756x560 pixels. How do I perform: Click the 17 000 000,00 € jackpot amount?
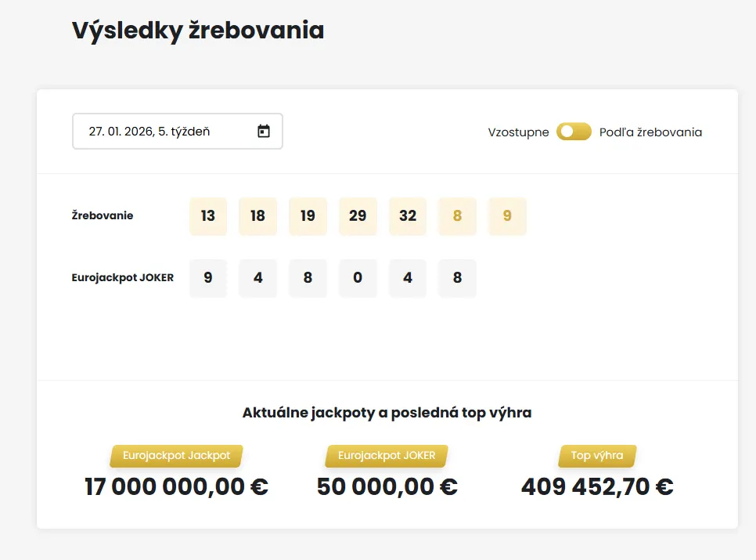coord(175,486)
